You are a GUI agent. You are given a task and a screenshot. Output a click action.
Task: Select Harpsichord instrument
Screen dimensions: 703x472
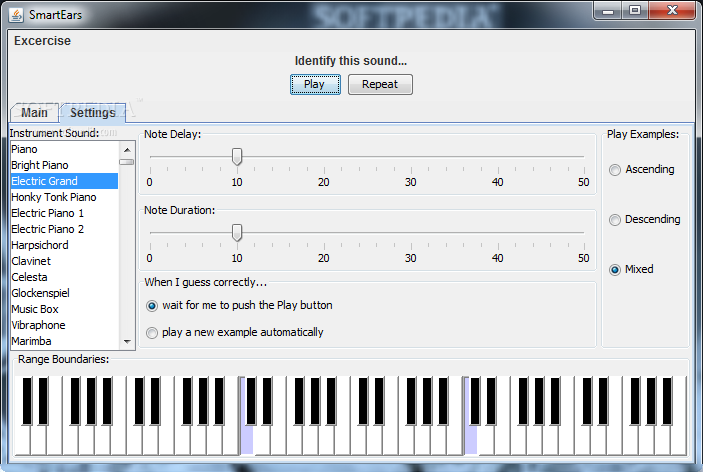(65, 245)
